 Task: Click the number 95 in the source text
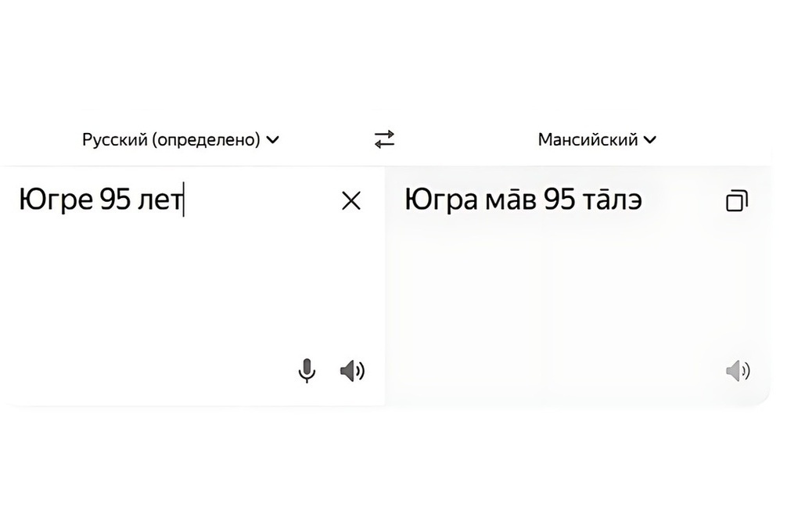click(115, 201)
